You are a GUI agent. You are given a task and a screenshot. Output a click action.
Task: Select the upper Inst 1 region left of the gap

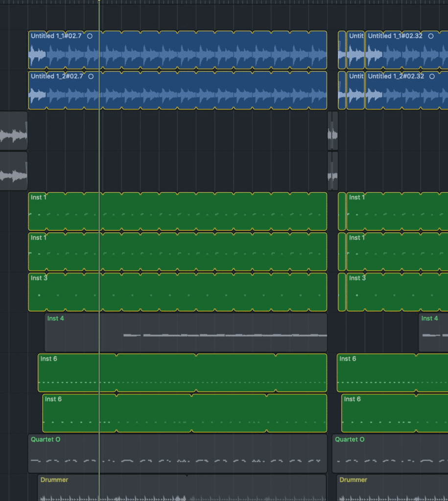(x=177, y=211)
